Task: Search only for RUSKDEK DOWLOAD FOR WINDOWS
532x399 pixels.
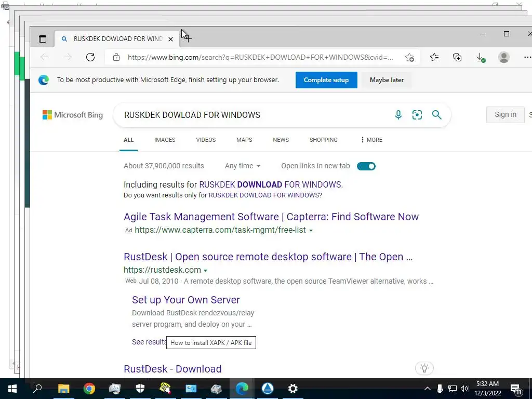Action: 265,195
